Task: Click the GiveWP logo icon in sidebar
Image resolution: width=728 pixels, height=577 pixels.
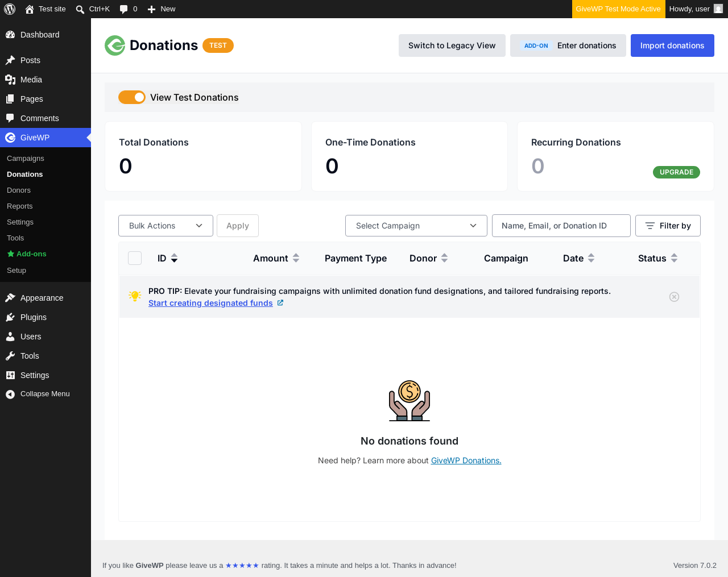Action: [x=10, y=138]
